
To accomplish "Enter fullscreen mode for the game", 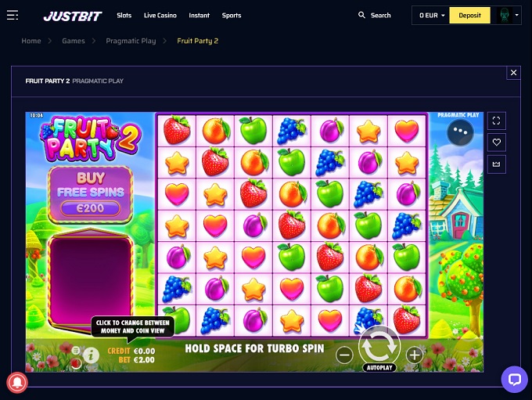I will (496, 121).
